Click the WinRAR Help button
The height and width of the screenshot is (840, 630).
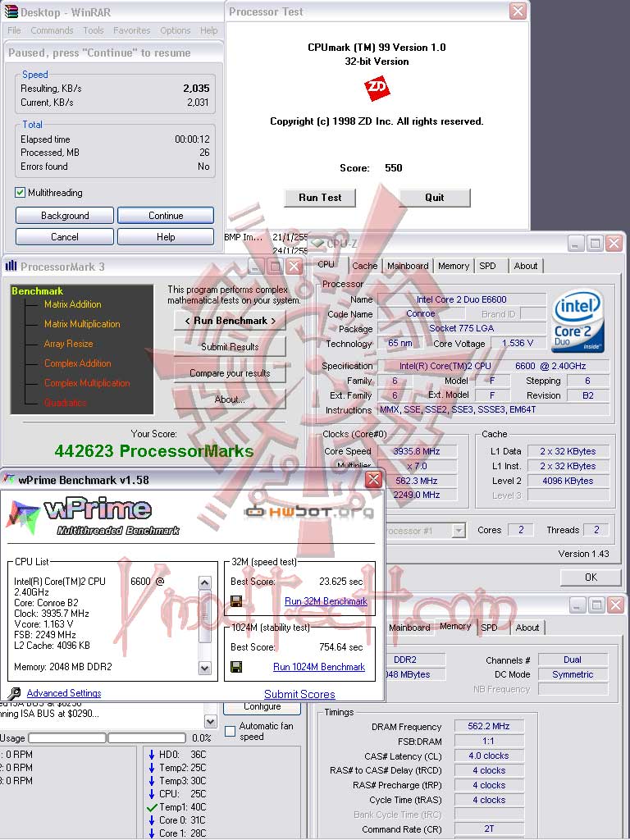[166, 237]
